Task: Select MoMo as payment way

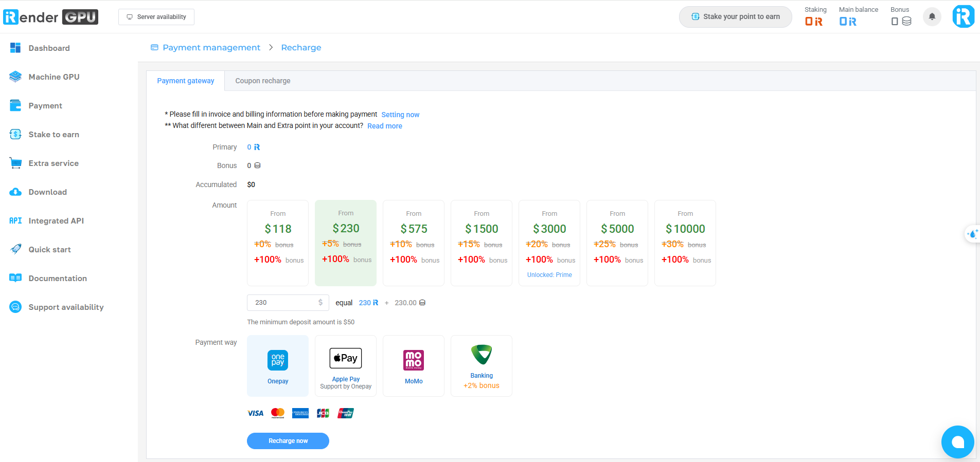Action: coord(414,366)
